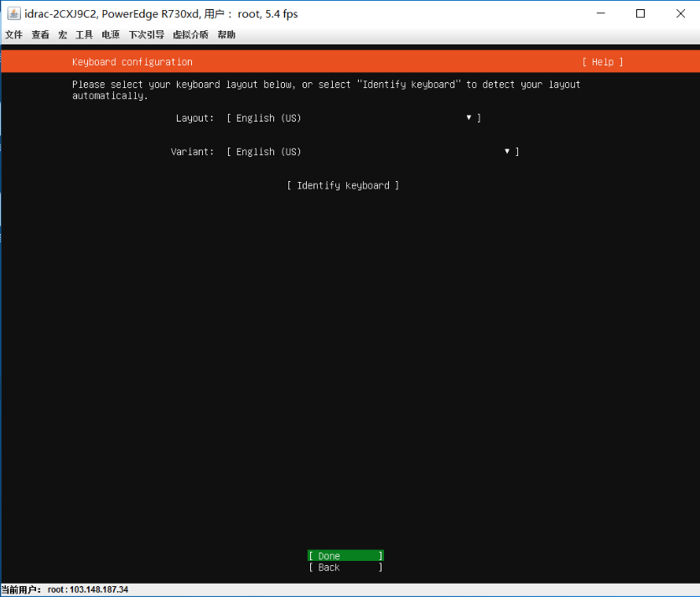Click the Java icon in title bar
700x597 pixels.
pos(14,14)
